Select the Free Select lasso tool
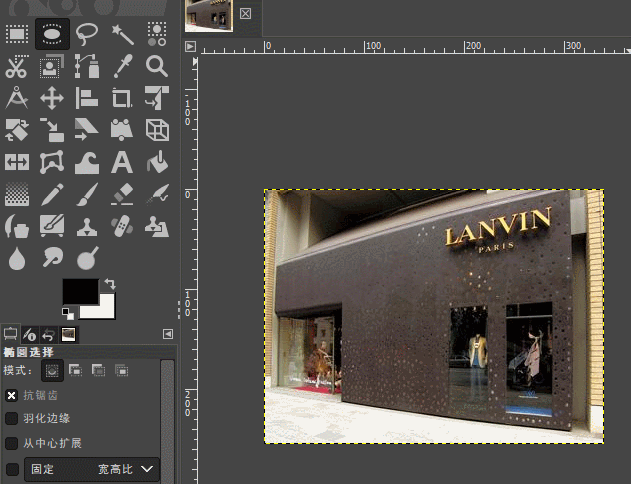 87,34
